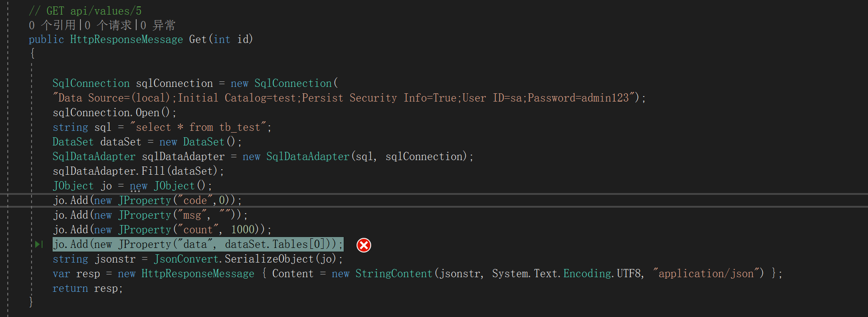Click the JProperty "msg" line

pyautogui.click(x=150, y=215)
